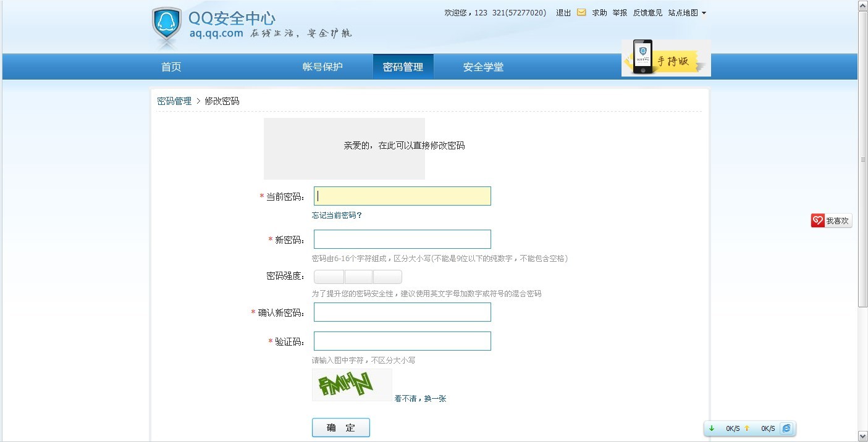This screenshot has width=868, height=442.
Task: Click the aq.qq.com logo text
Action: 216,33
